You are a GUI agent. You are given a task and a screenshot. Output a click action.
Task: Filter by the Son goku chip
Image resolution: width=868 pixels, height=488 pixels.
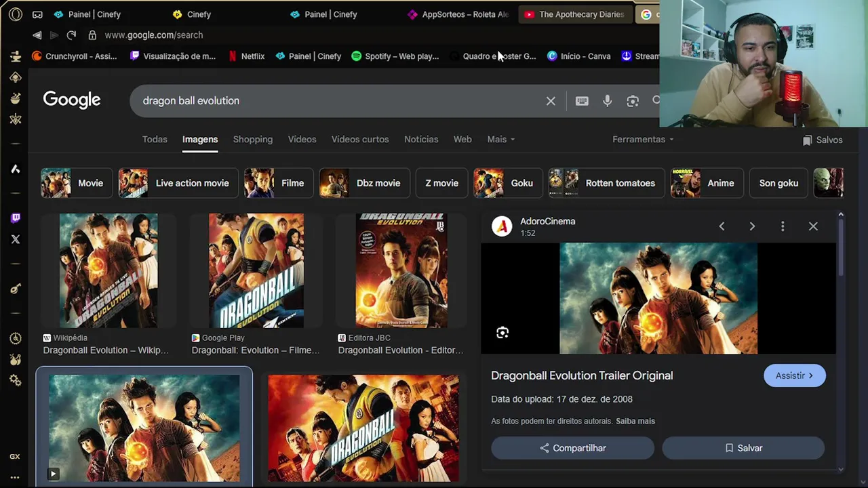[778, 183]
